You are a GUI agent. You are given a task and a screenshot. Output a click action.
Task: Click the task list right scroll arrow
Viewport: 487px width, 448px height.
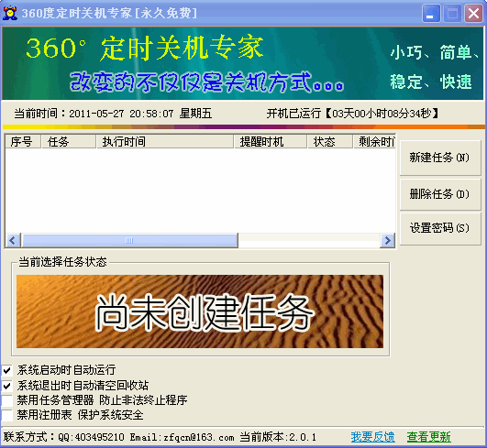pos(387,240)
